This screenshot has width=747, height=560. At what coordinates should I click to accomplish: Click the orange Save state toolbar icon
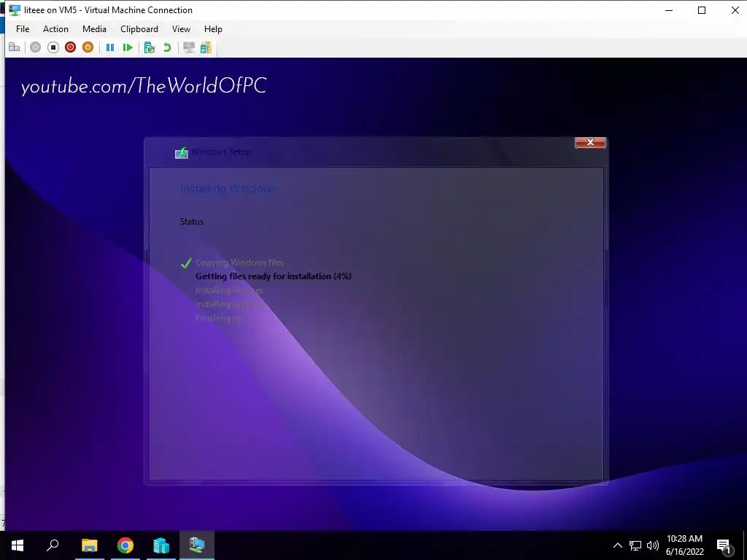88,47
